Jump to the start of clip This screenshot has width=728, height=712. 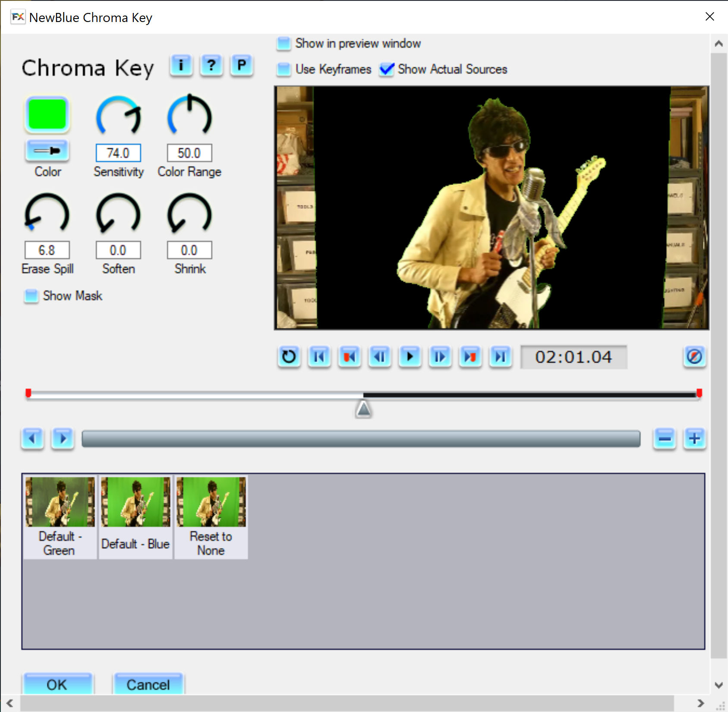[319, 357]
